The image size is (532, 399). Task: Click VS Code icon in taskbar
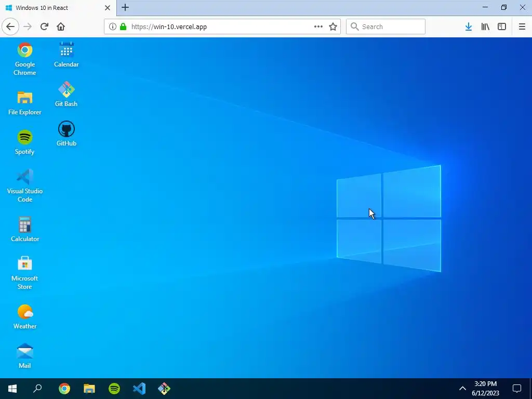(x=139, y=389)
